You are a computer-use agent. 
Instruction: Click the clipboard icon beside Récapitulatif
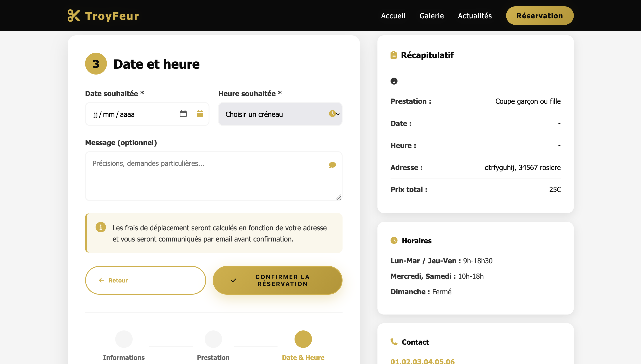click(x=394, y=55)
